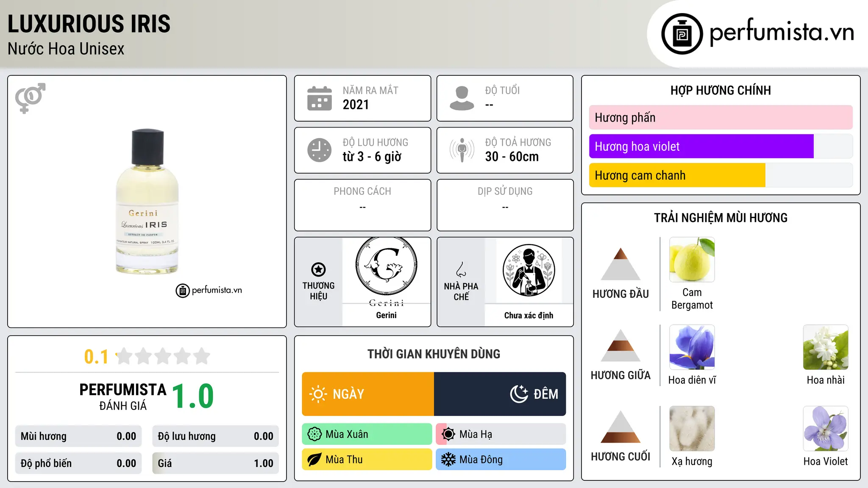Click the leaf icon for Mùa Thu
This screenshot has width=868, height=488.
(314, 460)
